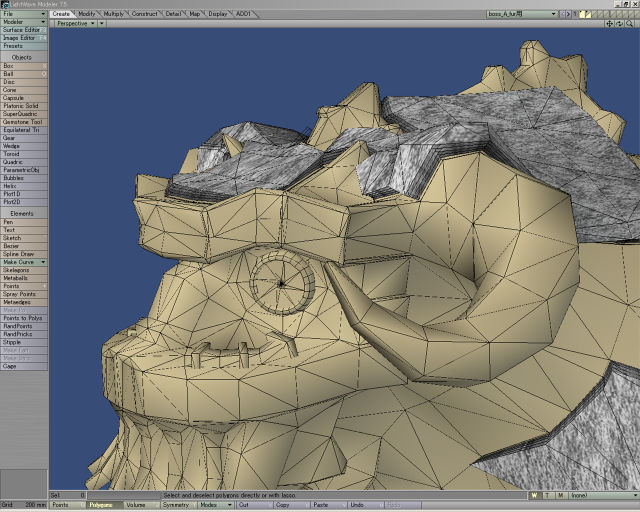The height and width of the screenshot is (512, 640).
Task: Choose the Wedge tool
Action: coord(24,146)
